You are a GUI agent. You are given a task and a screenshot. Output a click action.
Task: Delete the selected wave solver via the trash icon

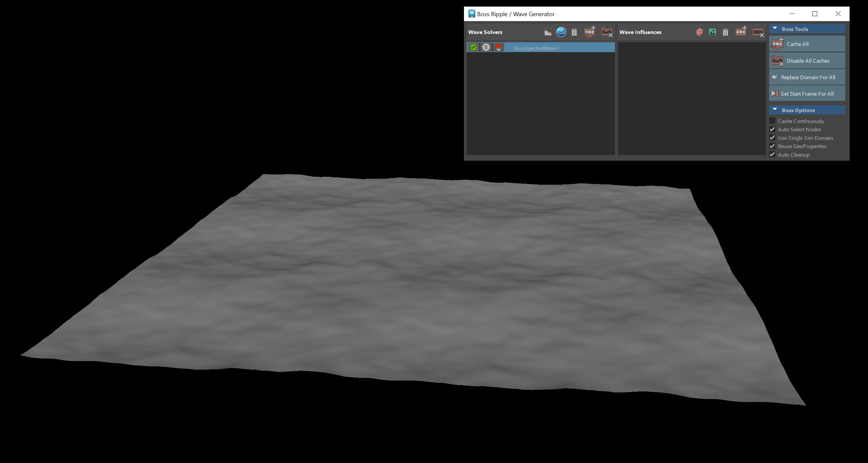[574, 32]
